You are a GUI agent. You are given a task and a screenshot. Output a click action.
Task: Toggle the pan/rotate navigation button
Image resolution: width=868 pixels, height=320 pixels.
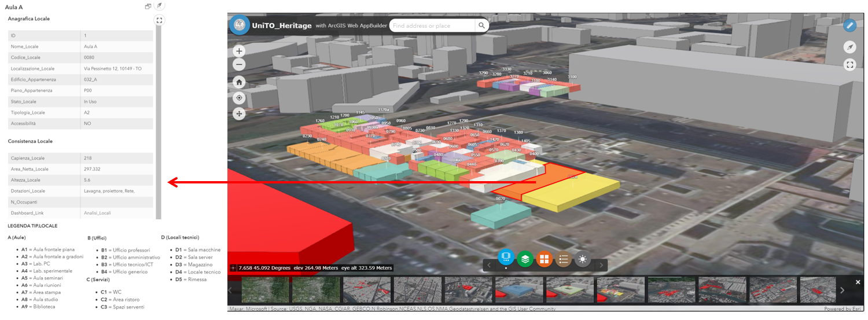[x=240, y=114]
